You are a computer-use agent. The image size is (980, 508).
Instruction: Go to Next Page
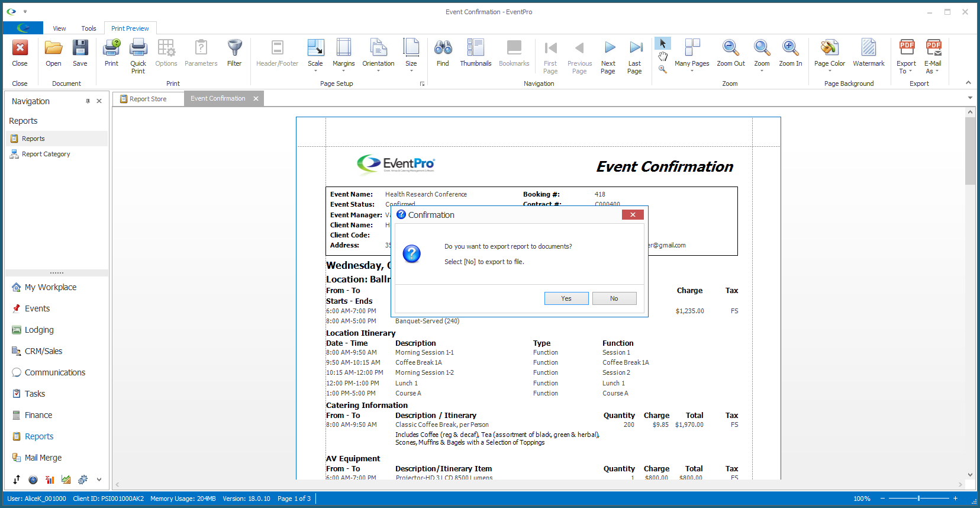click(x=608, y=56)
